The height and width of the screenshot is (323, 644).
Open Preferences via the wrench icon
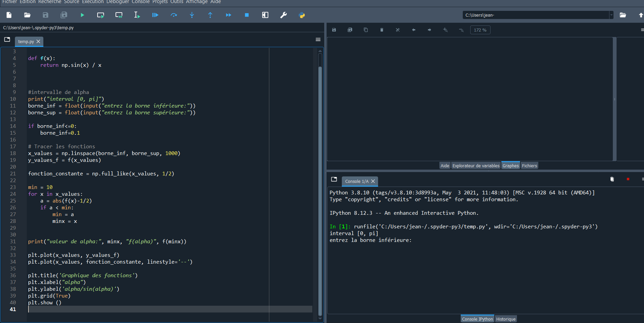[x=284, y=15]
